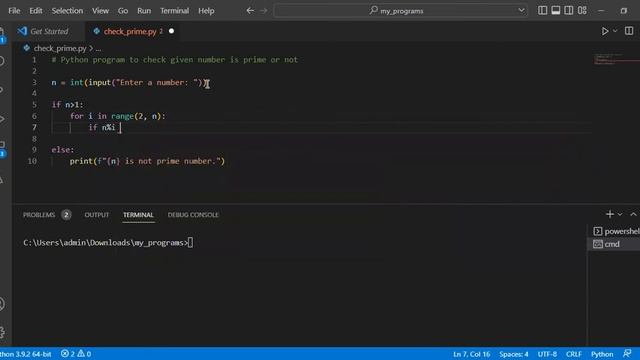Toggle the bottom panel layout icon
Screen dimensions: 640x360
(556, 11)
